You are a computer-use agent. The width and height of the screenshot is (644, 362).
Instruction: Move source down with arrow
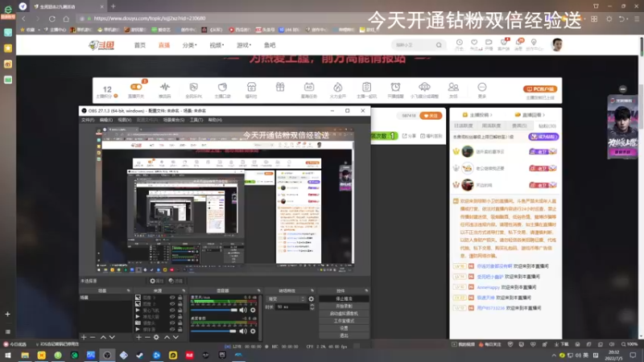[x=175, y=337]
